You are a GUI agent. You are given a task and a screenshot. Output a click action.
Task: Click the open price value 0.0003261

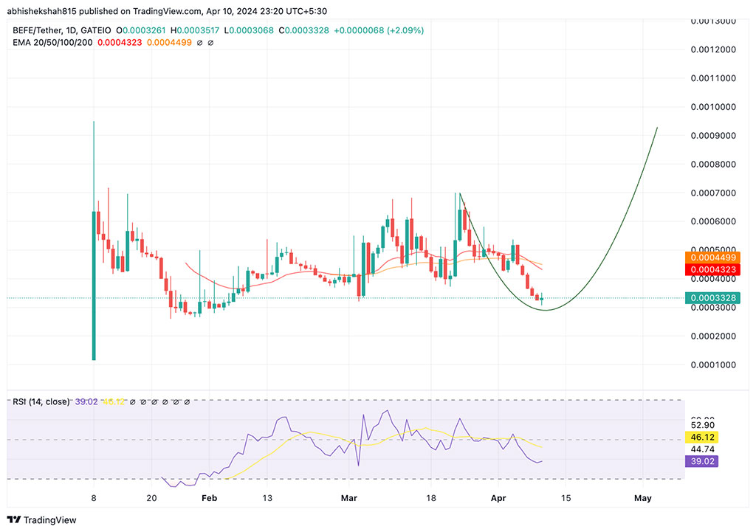point(145,30)
